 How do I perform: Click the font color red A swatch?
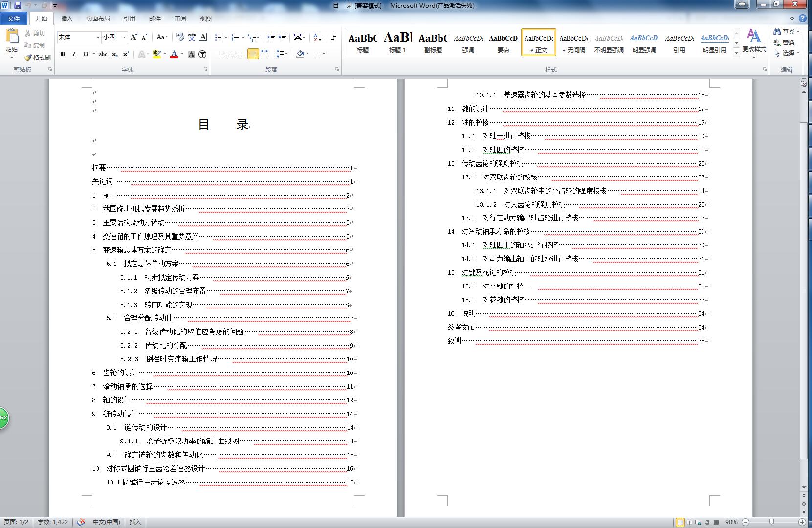click(174, 54)
